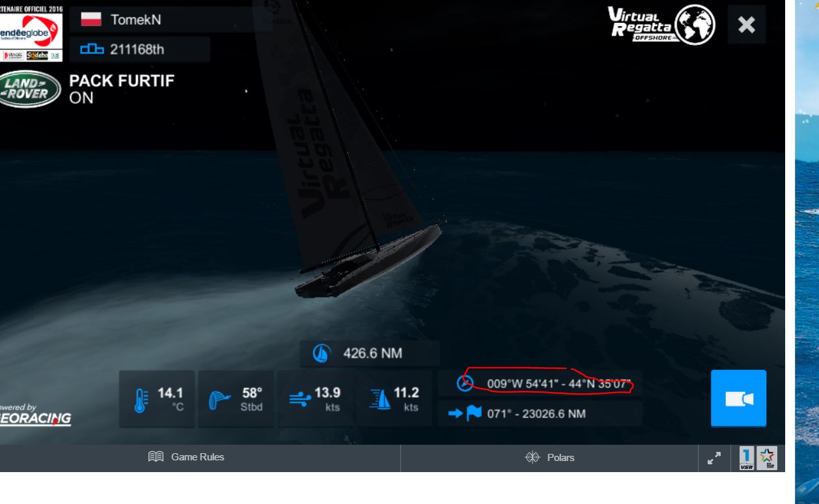The width and height of the screenshot is (819, 504).
Task: Close the boat info panel with X
Action: pyautogui.click(x=746, y=25)
